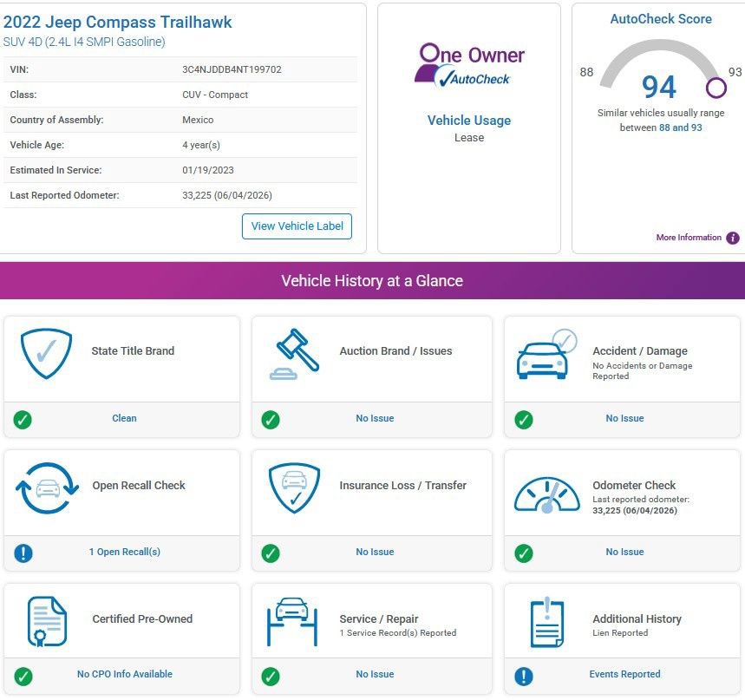Click green check under Odometer Check
This screenshot has height=700, width=745.
[x=524, y=553]
